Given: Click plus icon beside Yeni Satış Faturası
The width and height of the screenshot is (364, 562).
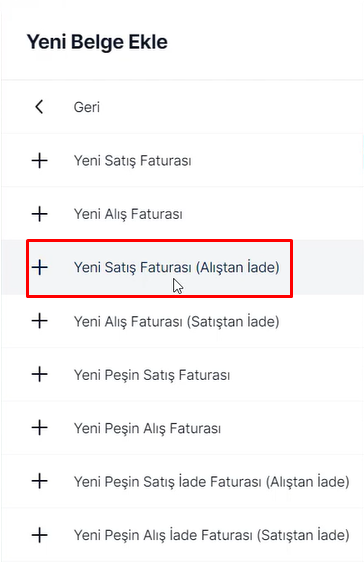Looking at the screenshot, I should 39,160.
